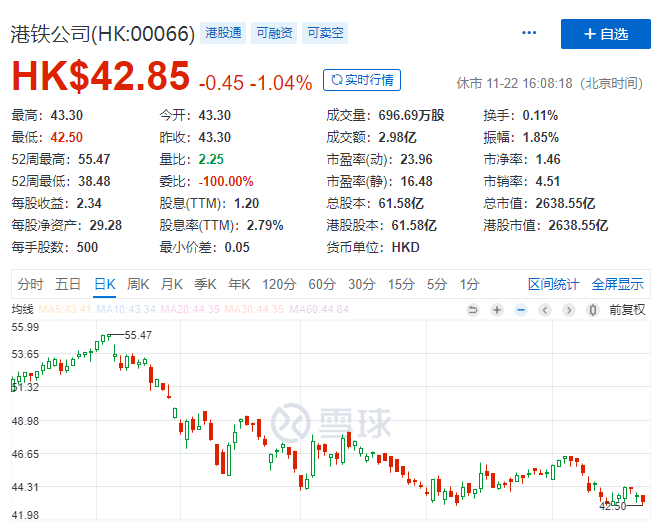
Task: Select the 周K chart tab
Action: [138, 284]
